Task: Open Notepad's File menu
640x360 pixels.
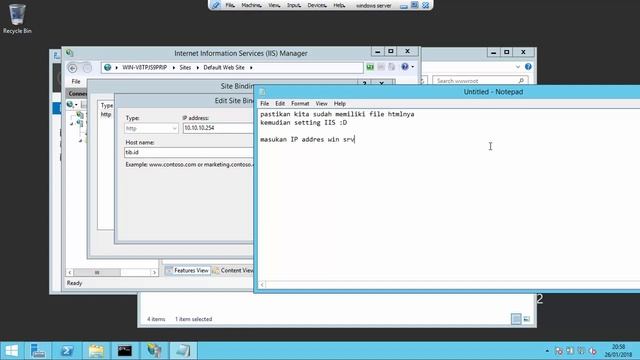Action: 264,104
